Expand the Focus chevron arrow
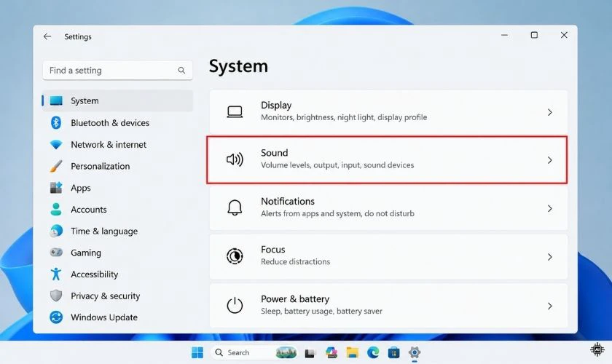Image resolution: width=612 pixels, height=364 pixels. (x=549, y=257)
